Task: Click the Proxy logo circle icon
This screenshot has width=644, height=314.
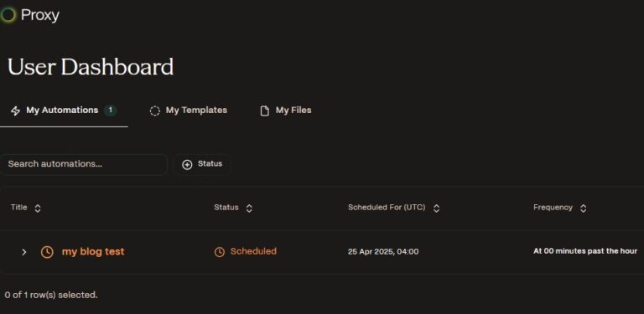Action: pos(8,15)
